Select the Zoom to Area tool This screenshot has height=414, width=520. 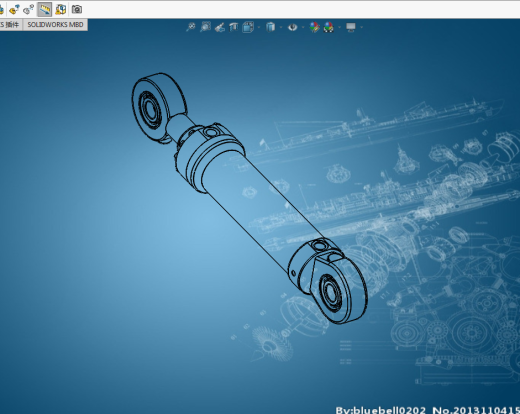205,27
